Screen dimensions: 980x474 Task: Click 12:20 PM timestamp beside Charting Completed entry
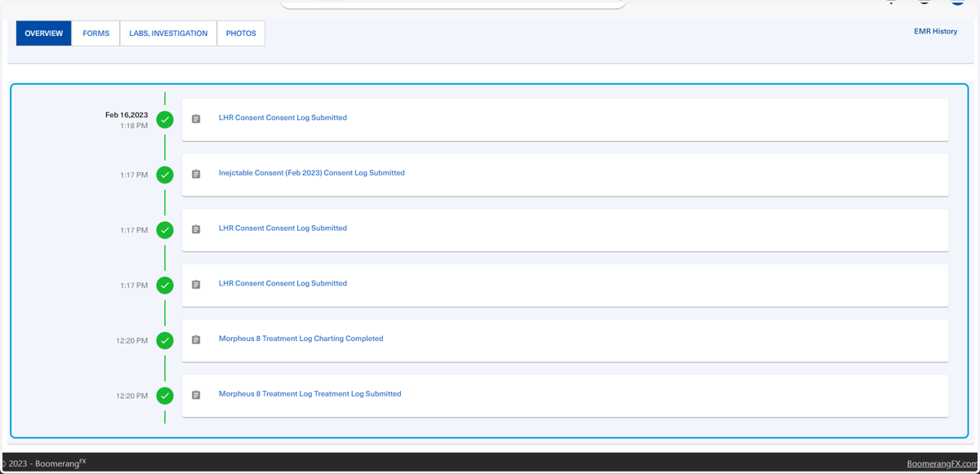132,341
